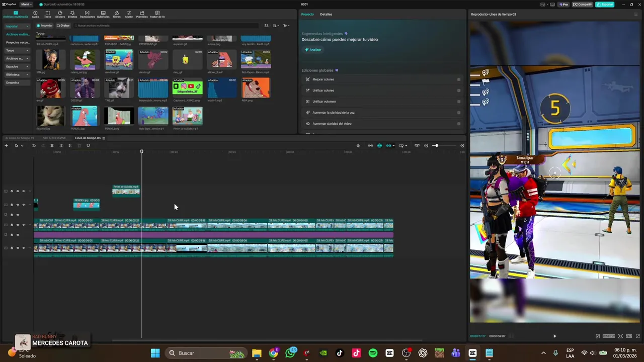The height and width of the screenshot is (362, 644).
Task: Open the Plantillas panel
Action: pos(142,14)
